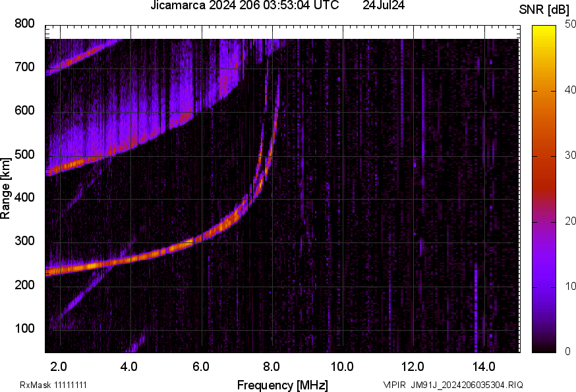Click the frequency tick label '12.0'
The width and height of the screenshot is (576, 392).
pyautogui.click(x=413, y=366)
